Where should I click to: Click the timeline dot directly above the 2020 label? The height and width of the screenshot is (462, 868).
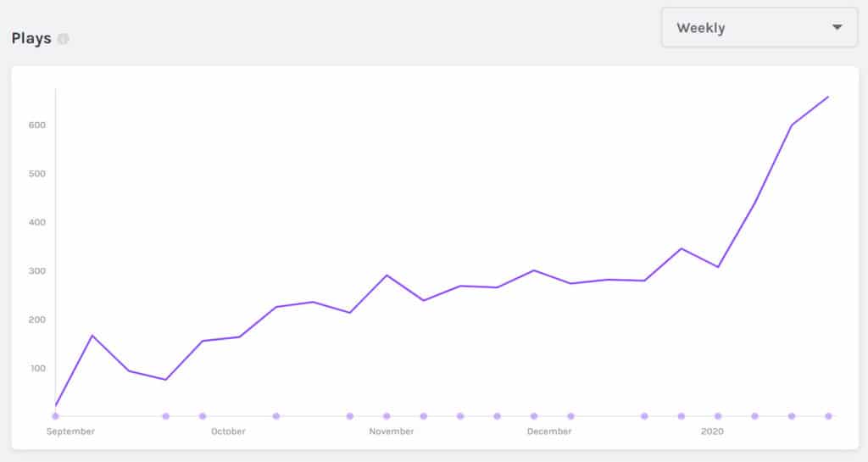pyautogui.click(x=718, y=416)
